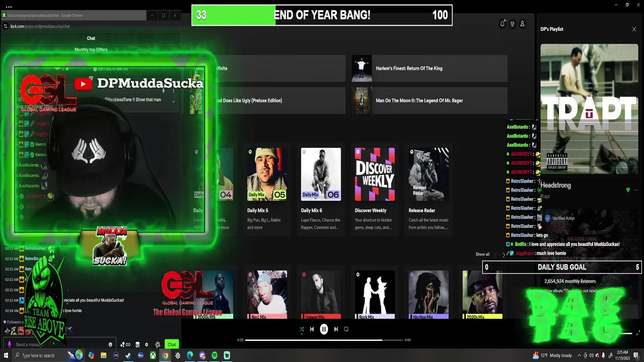This screenshot has width=644, height=362.
Task: Seek on the Spotify playback progress bar
Action: (324, 340)
